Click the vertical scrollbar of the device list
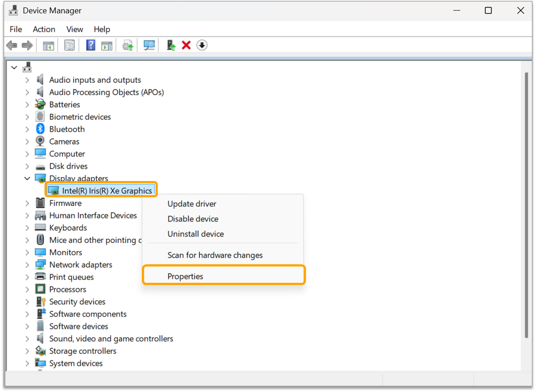The width and height of the screenshot is (536, 392). point(526,205)
